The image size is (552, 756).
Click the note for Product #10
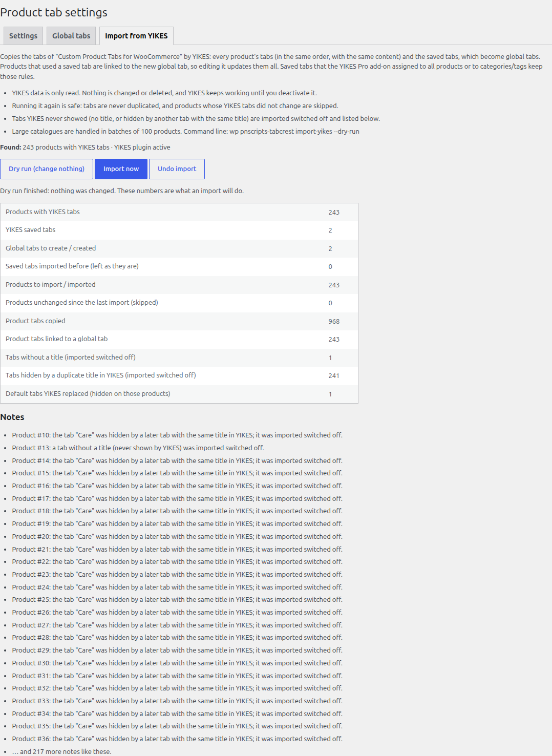pos(177,435)
